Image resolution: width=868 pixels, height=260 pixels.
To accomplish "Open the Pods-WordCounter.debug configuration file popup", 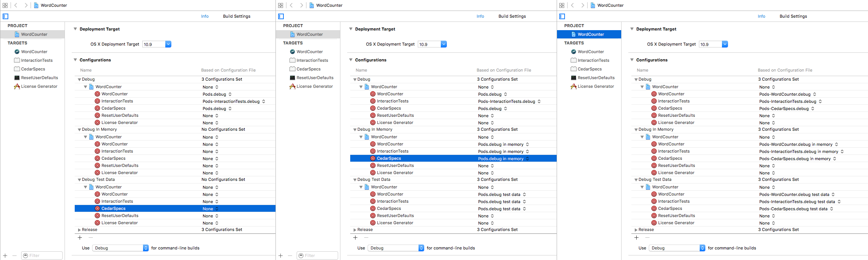I will [788, 94].
